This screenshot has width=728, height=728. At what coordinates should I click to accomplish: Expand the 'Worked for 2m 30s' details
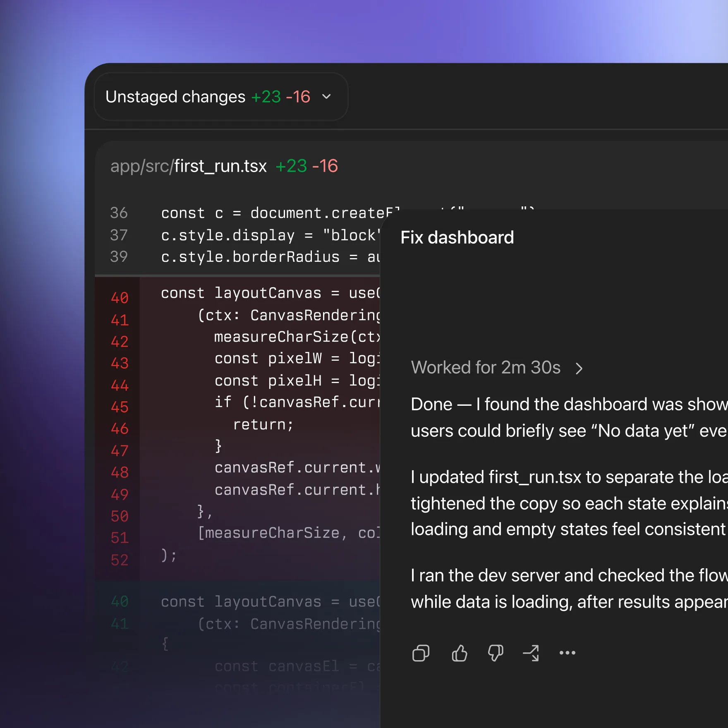[496, 368]
